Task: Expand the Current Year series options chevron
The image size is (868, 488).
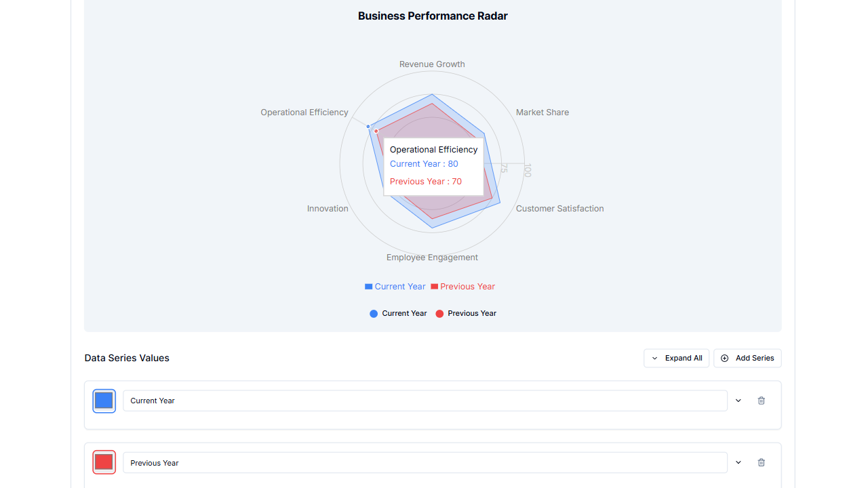Action: [738, 401]
